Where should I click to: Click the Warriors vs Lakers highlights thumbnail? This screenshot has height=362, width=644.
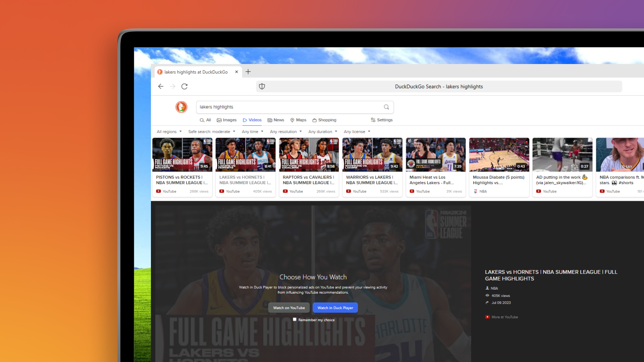[372, 154]
